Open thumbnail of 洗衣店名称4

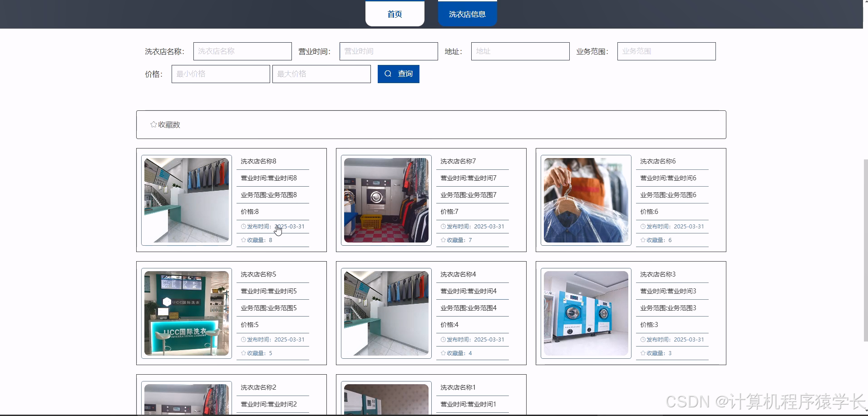click(386, 313)
